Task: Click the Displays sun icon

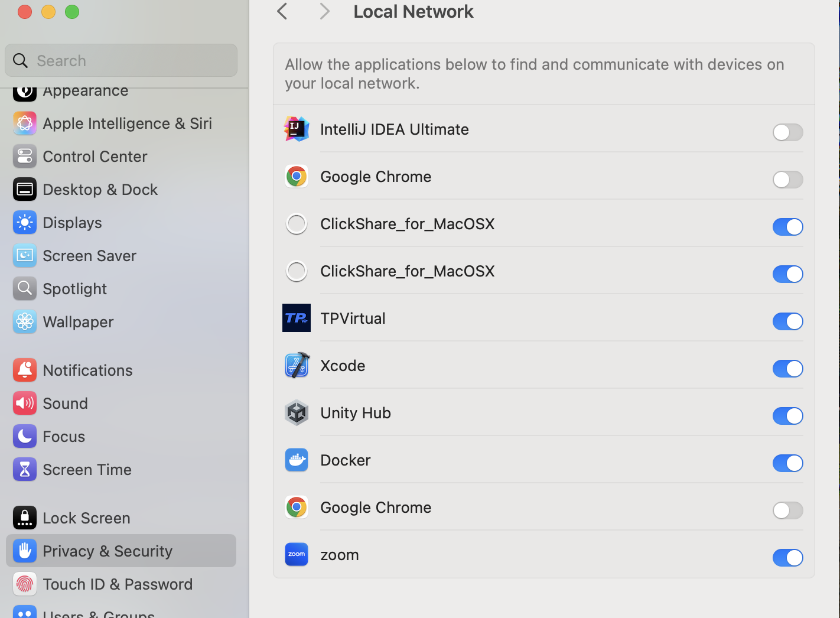Action: [25, 223]
